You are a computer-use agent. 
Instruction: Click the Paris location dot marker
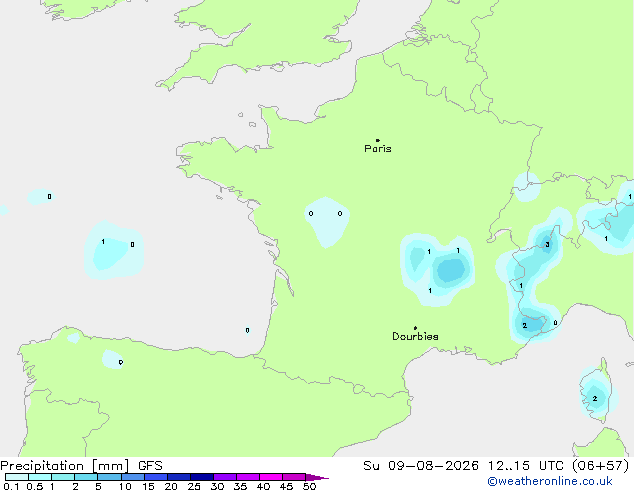click(378, 140)
